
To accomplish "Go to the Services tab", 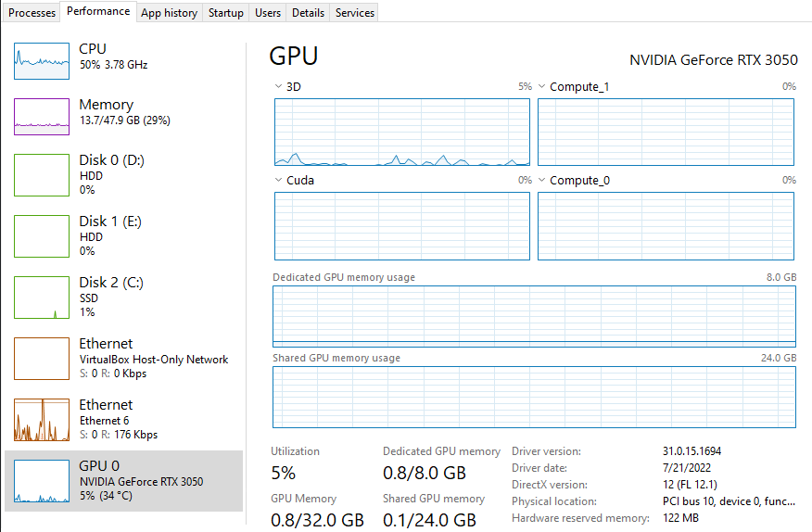I will [x=355, y=12].
